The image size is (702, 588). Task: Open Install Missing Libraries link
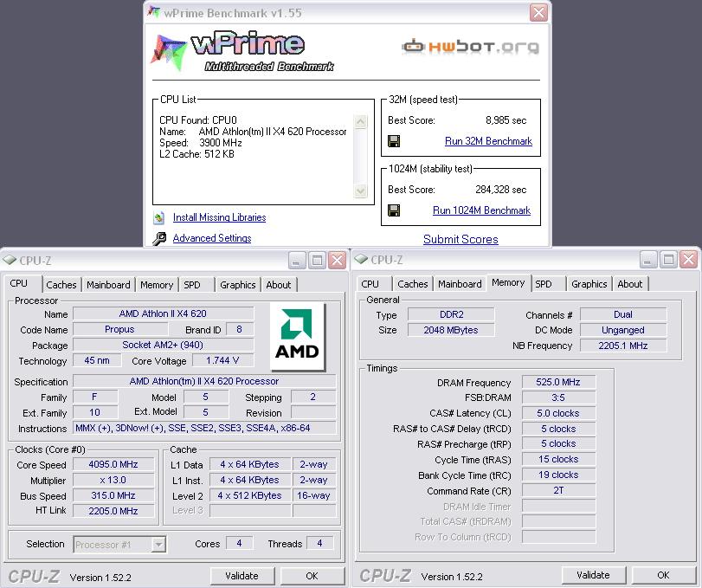(x=219, y=217)
